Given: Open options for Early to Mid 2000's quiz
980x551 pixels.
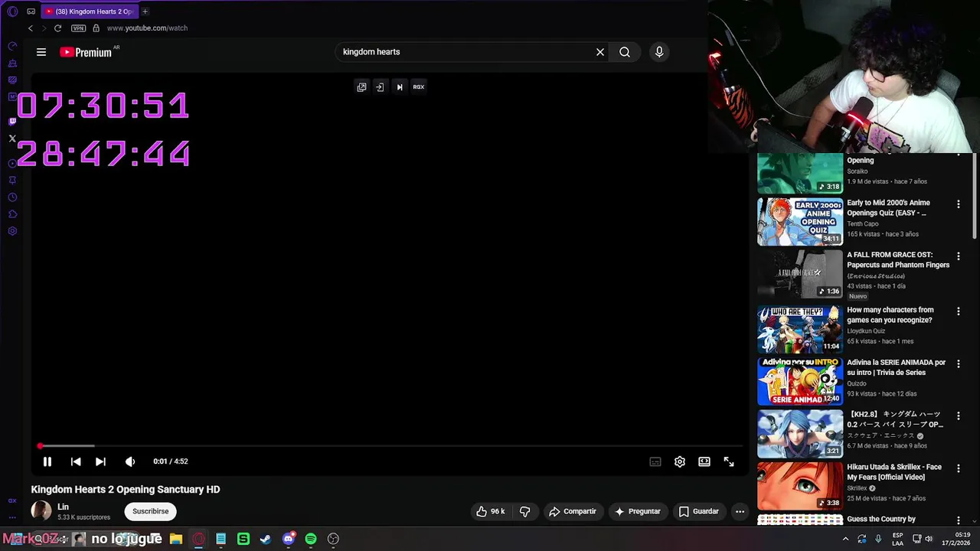Looking at the screenshot, I should (959, 204).
